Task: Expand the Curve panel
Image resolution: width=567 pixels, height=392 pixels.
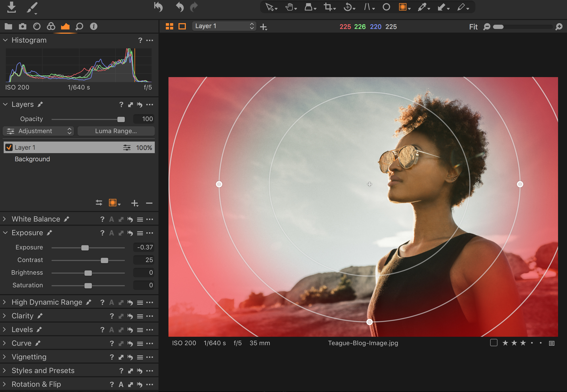Action: point(4,343)
